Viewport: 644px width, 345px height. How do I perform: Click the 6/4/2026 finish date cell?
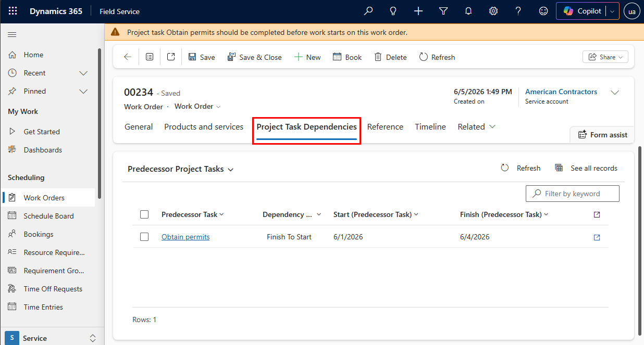(x=475, y=237)
